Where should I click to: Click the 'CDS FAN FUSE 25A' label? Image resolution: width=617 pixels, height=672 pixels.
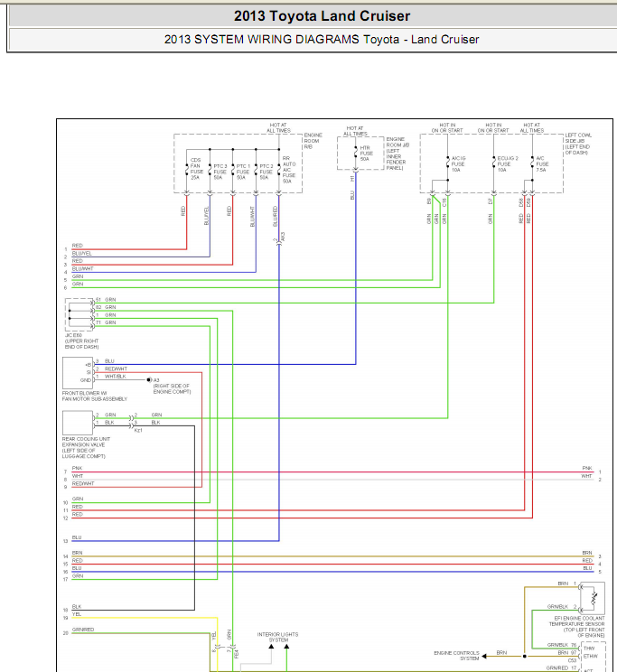(x=196, y=169)
